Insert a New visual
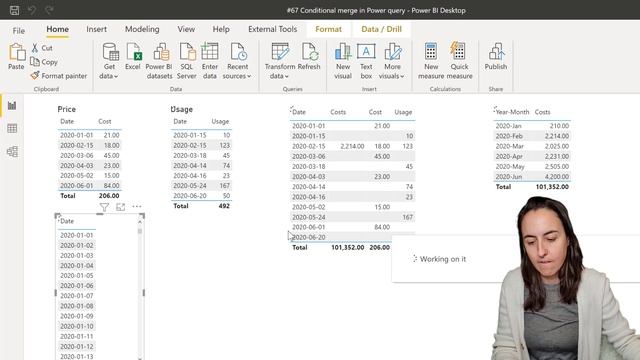Viewport: 640px width, 360px height. click(x=343, y=61)
